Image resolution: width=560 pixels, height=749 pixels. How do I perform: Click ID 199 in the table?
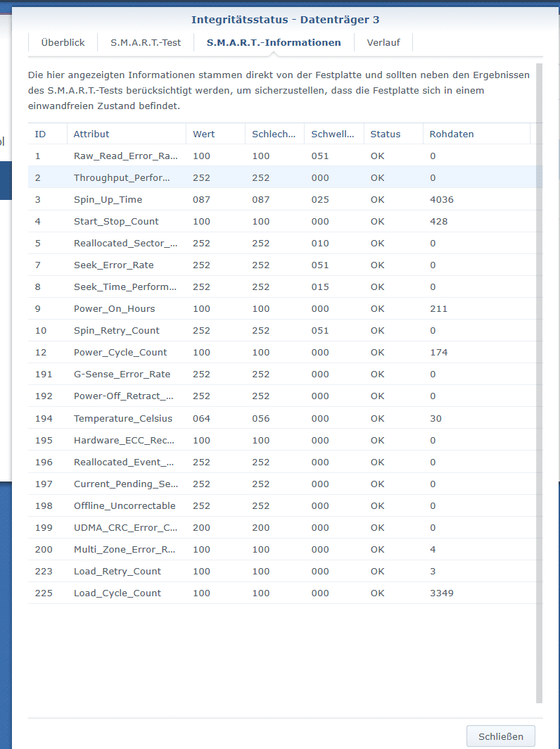(44, 528)
